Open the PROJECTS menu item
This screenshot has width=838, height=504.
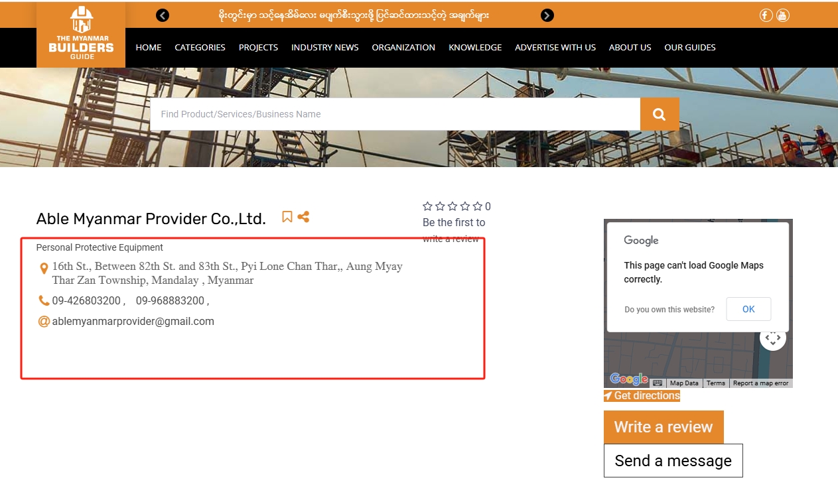pos(258,47)
